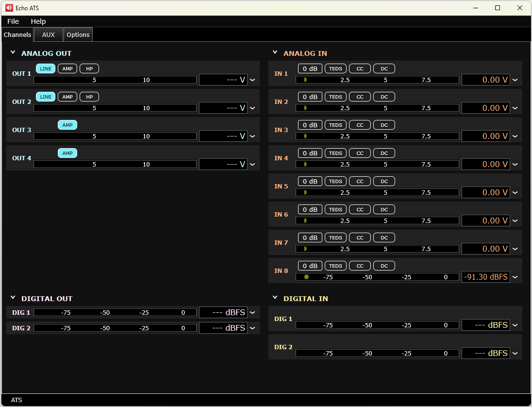The height and width of the screenshot is (407, 532).
Task: Open the File menu
Action: pyautogui.click(x=13, y=21)
